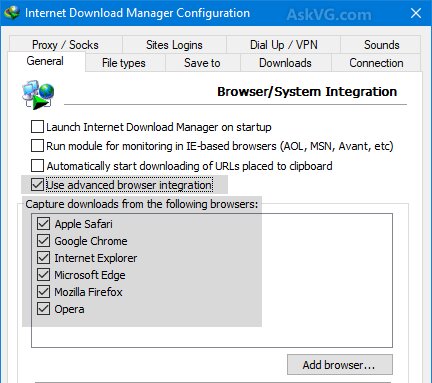Check Run module for IE-based browsers
The height and width of the screenshot is (383, 432).
tap(37, 146)
